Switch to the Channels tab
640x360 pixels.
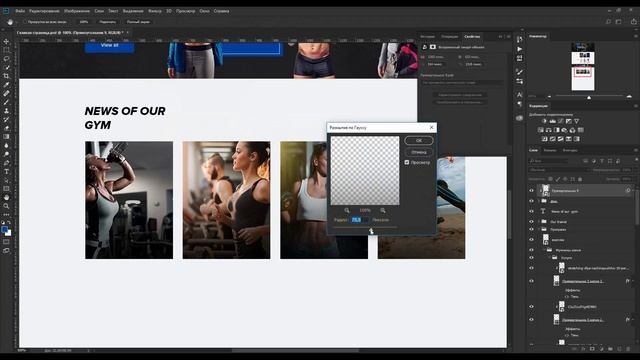coord(550,150)
